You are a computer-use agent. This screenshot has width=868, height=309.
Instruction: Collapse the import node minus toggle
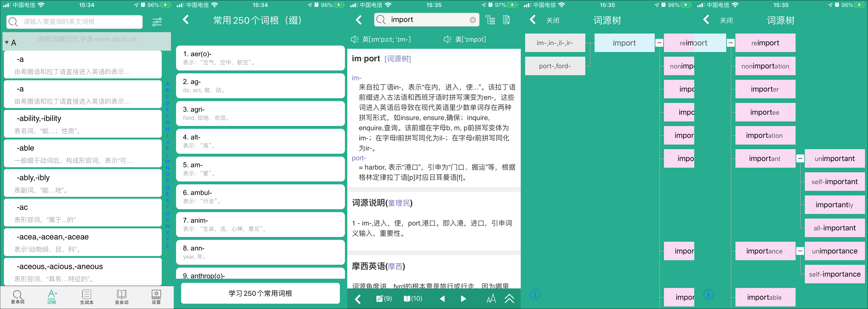pos(659,43)
